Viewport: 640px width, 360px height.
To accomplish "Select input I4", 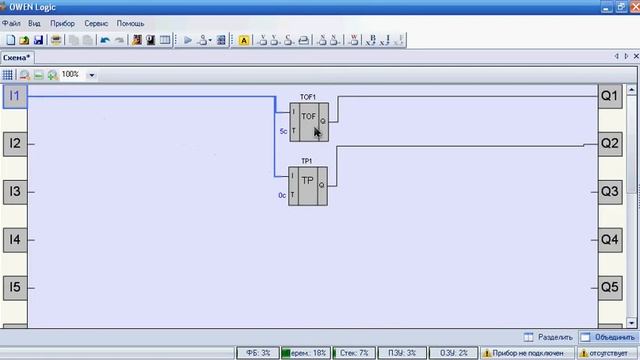I will pyautogui.click(x=15, y=240).
